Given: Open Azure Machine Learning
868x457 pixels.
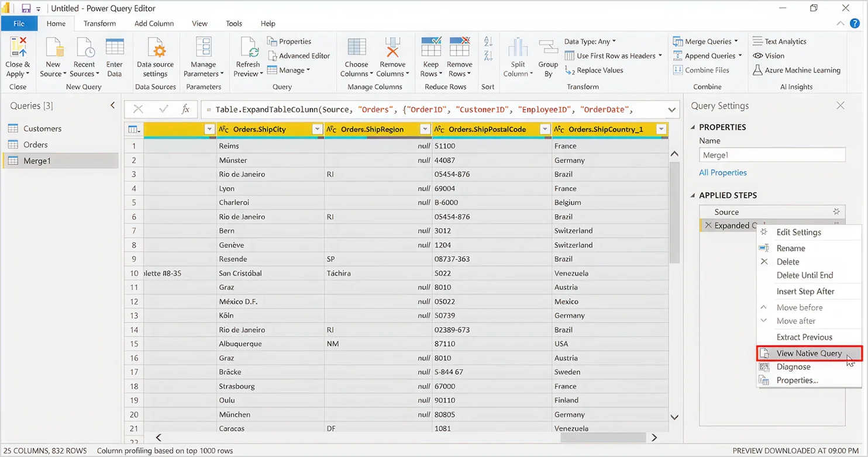Looking at the screenshot, I should point(796,70).
